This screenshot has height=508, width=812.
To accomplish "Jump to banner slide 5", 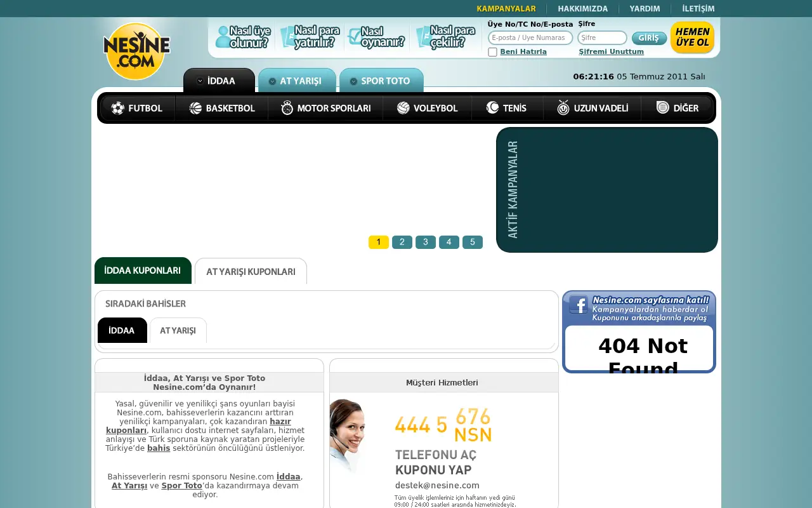I will coord(473,242).
